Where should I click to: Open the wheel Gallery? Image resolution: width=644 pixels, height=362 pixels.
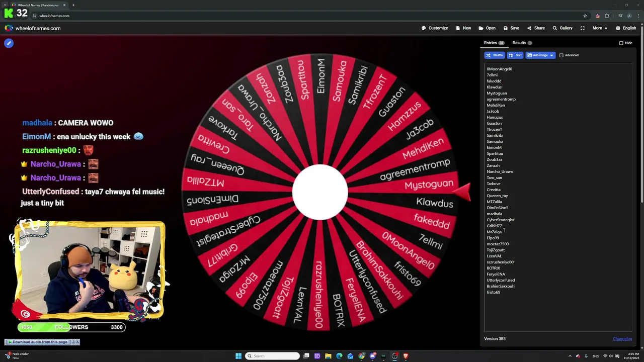tap(562, 28)
